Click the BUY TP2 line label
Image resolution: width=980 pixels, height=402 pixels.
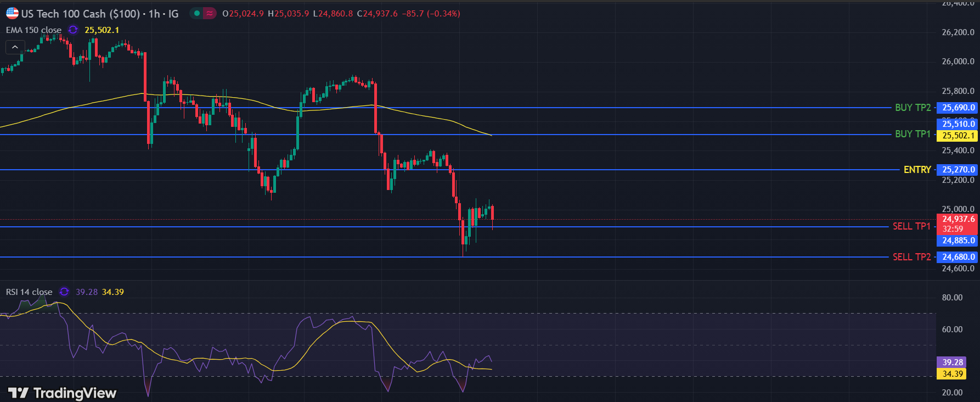[913, 108]
